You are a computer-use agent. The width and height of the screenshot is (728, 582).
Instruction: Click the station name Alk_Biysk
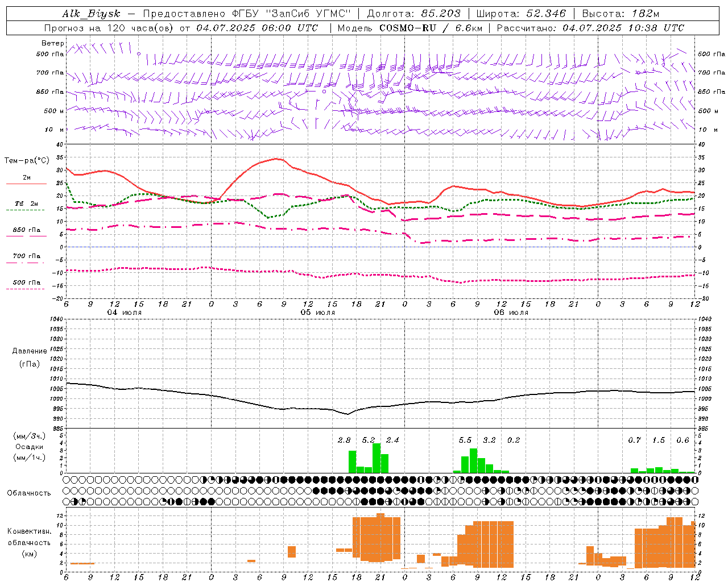(x=91, y=14)
